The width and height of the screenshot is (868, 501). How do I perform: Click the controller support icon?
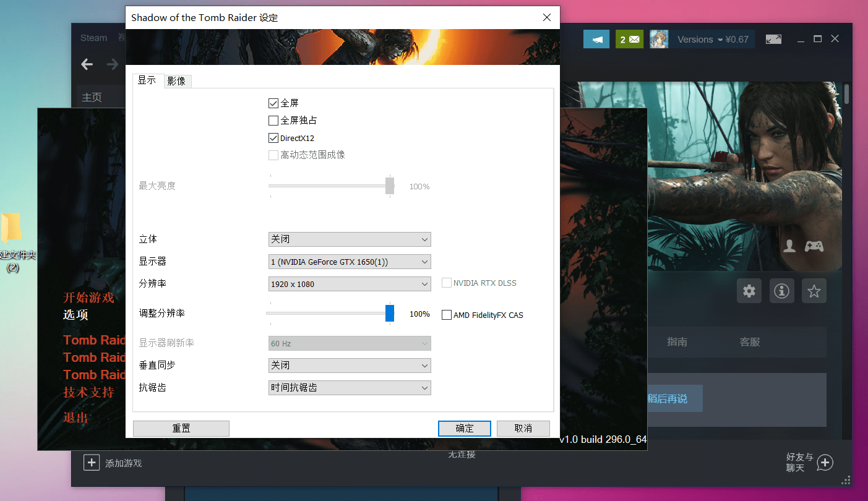814,246
